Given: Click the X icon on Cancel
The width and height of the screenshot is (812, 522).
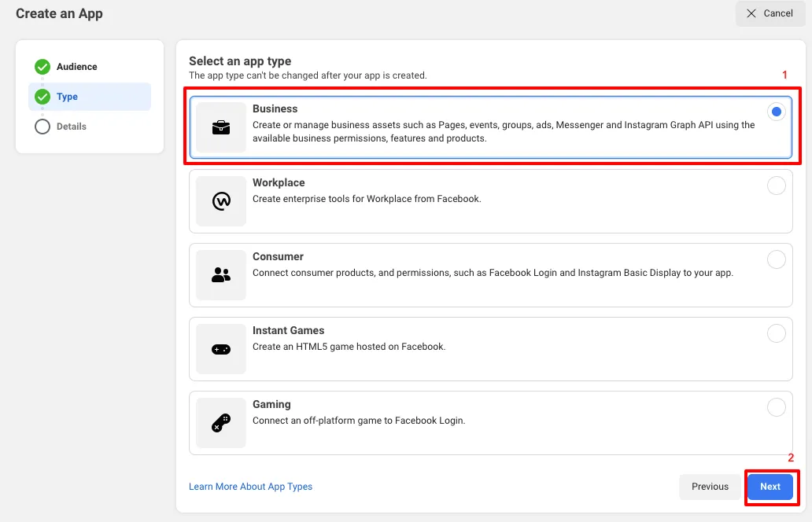Looking at the screenshot, I should pyautogui.click(x=751, y=13).
